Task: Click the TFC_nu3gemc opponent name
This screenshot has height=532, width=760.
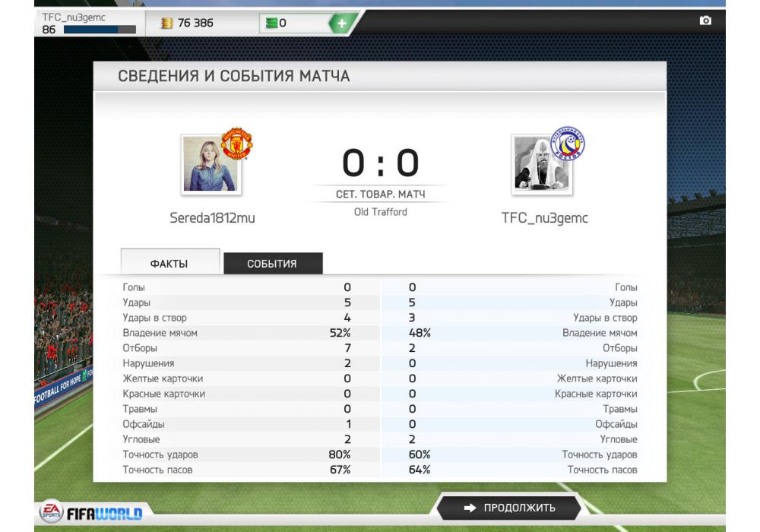Action: point(544,218)
